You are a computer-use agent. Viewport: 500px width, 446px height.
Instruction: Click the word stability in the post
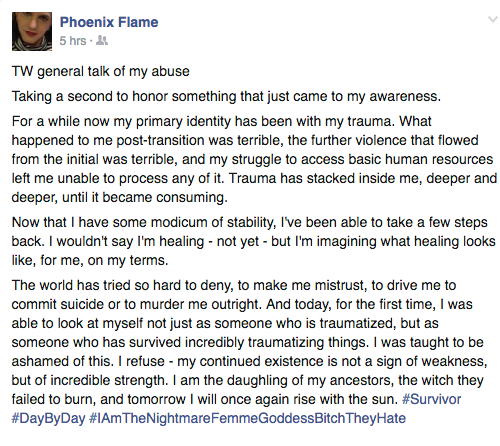pos(252,222)
